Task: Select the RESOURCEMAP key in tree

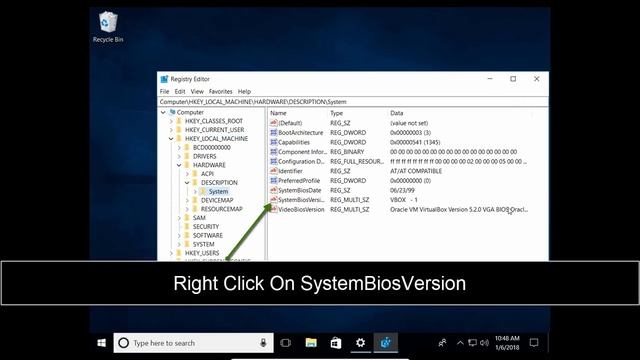Action: coord(222,209)
